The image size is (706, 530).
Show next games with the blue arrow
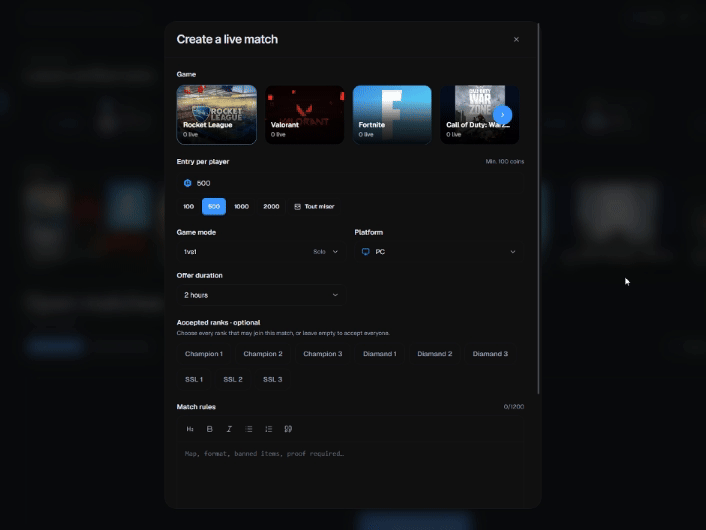502,115
